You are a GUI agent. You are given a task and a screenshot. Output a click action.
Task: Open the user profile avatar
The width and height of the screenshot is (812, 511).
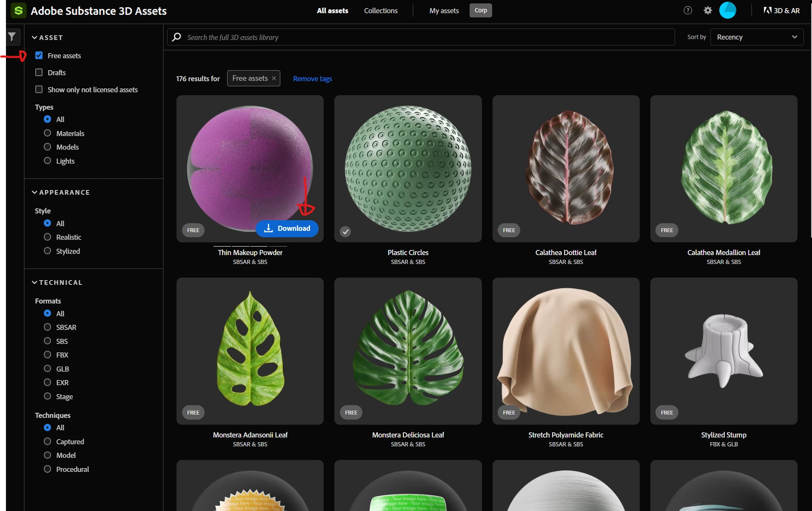tap(728, 10)
